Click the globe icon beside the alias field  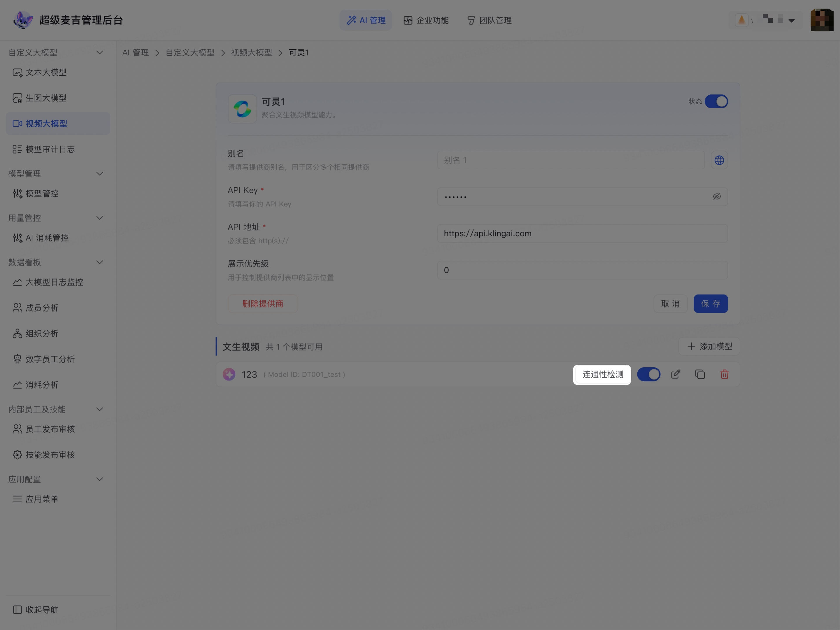click(719, 160)
